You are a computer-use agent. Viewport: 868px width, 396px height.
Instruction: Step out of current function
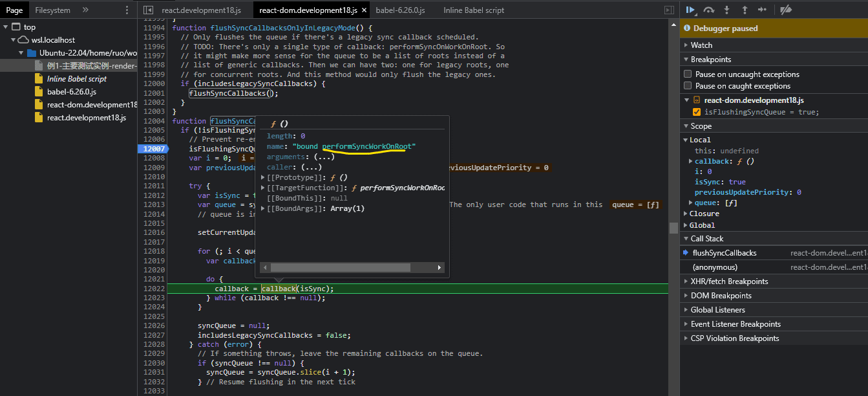(x=745, y=10)
